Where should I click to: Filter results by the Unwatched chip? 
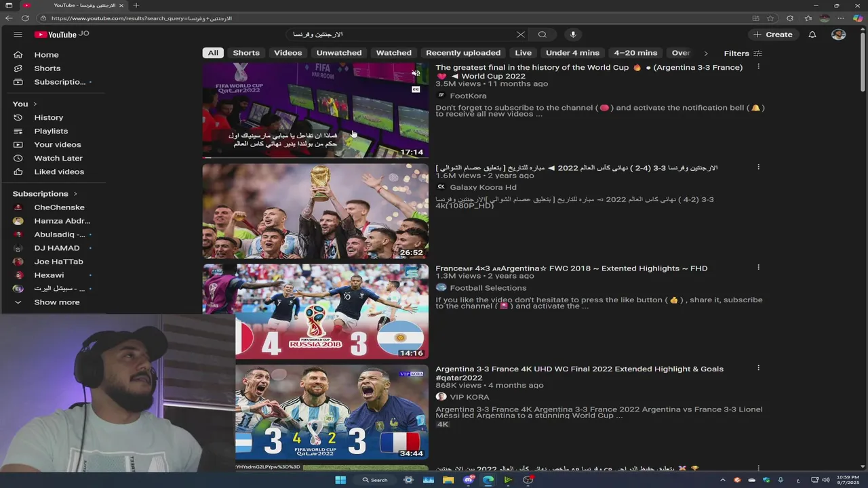tap(339, 53)
